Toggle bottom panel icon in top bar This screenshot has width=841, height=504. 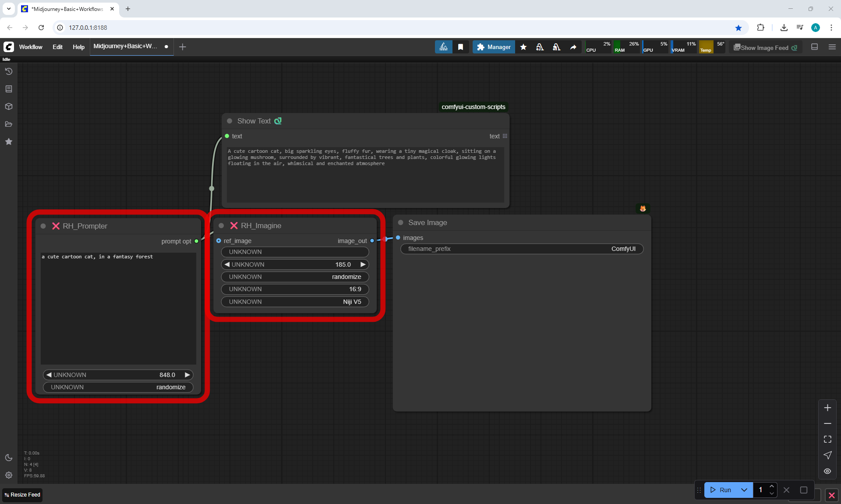814,47
